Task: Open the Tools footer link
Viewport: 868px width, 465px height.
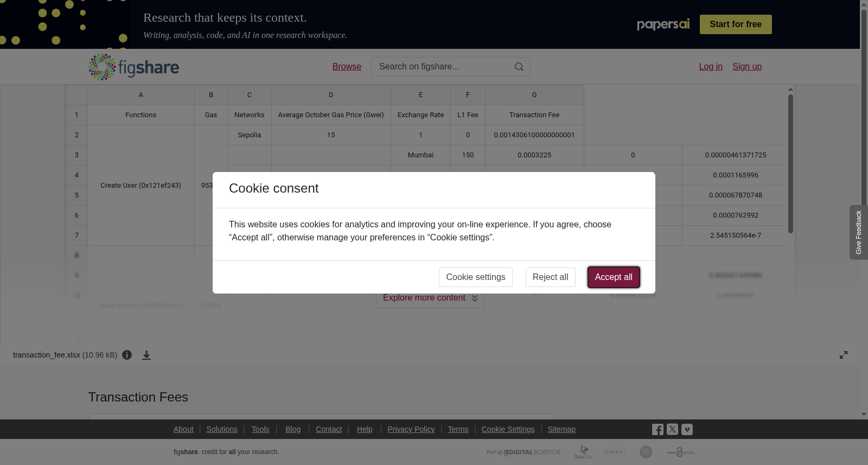Action: [260, 429]
